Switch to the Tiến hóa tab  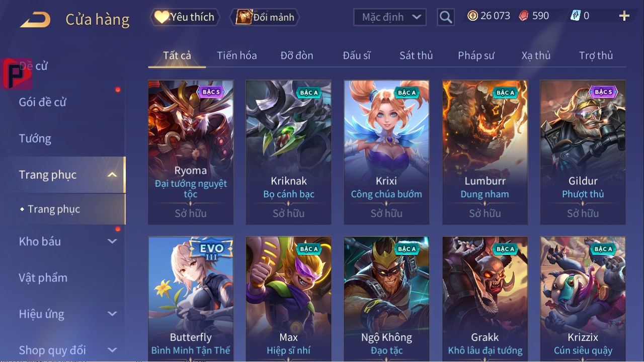coord(237,55)
